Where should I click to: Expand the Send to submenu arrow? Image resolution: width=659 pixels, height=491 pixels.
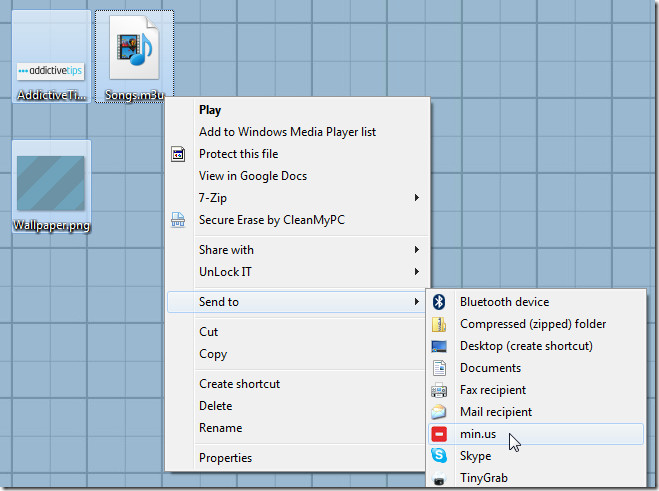coord(417,301)
